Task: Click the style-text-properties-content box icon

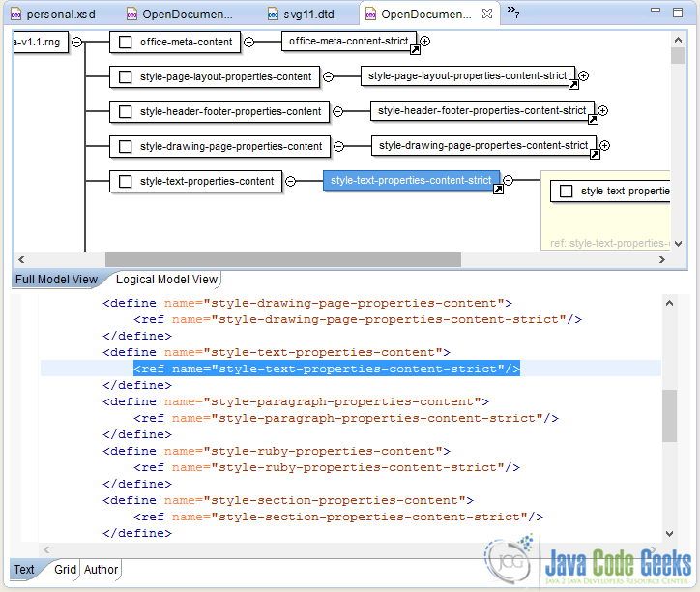Action: (126, 182)
